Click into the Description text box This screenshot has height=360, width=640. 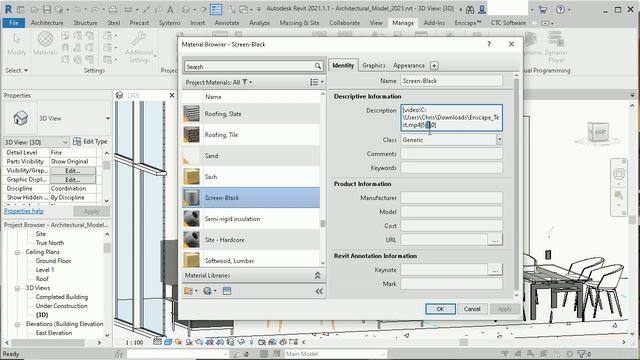(x=451, y=118)
